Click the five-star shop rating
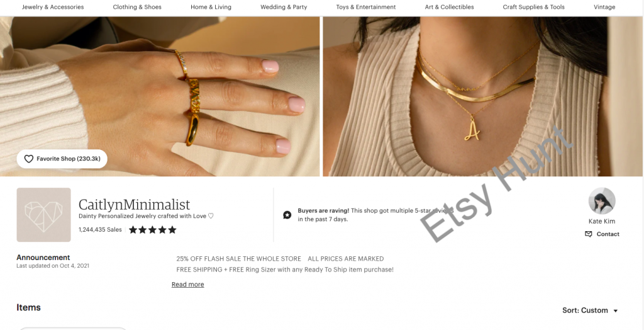The width and height of the screenshot is (644, 330). 152,230
